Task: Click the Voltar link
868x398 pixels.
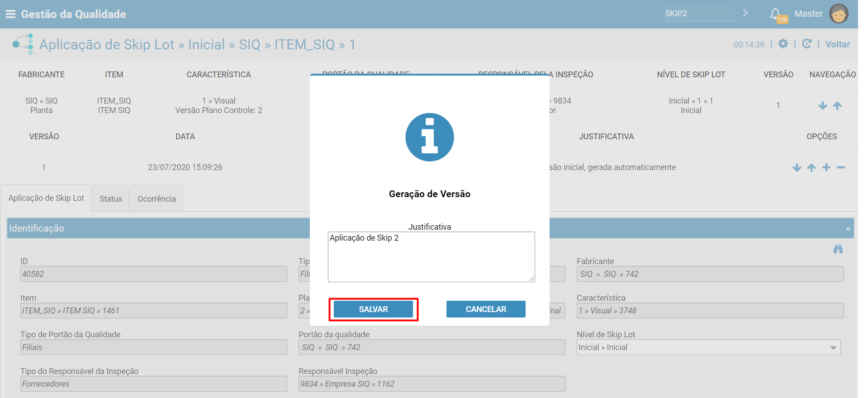Action: click(837, 44)
